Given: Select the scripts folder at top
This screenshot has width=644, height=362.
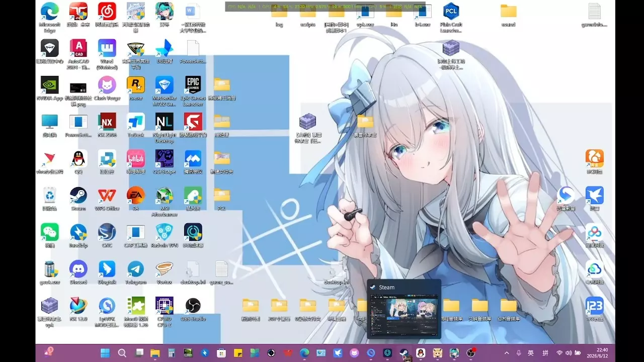Looking at the screenshot, I should coord(308,14).
